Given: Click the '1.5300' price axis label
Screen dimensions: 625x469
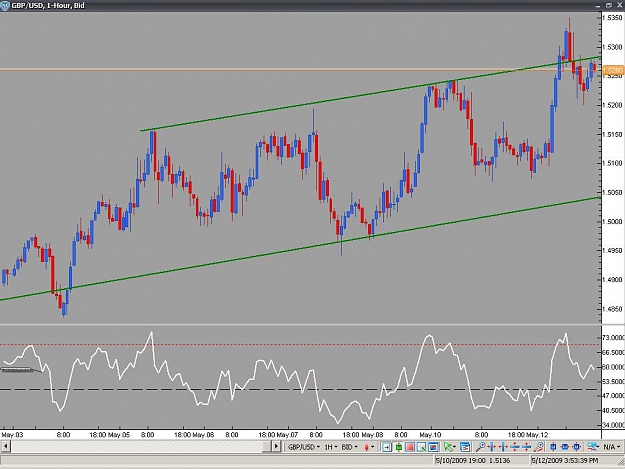Looking at the screenshot, I should [x=613, y=47].
